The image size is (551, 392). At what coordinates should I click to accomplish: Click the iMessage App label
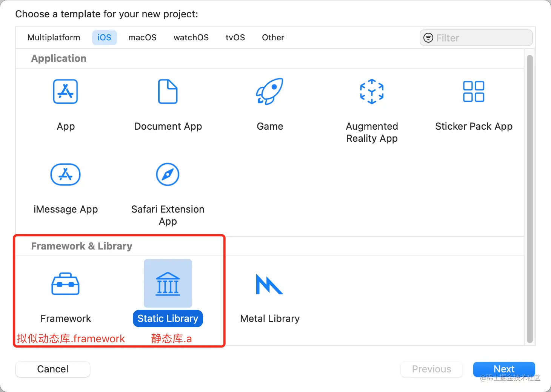click(x=66, y=209)
